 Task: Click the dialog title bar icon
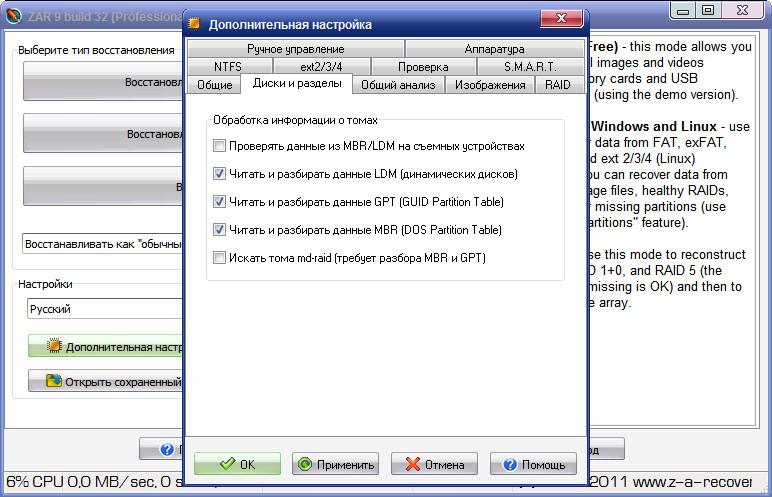[195, 24]
